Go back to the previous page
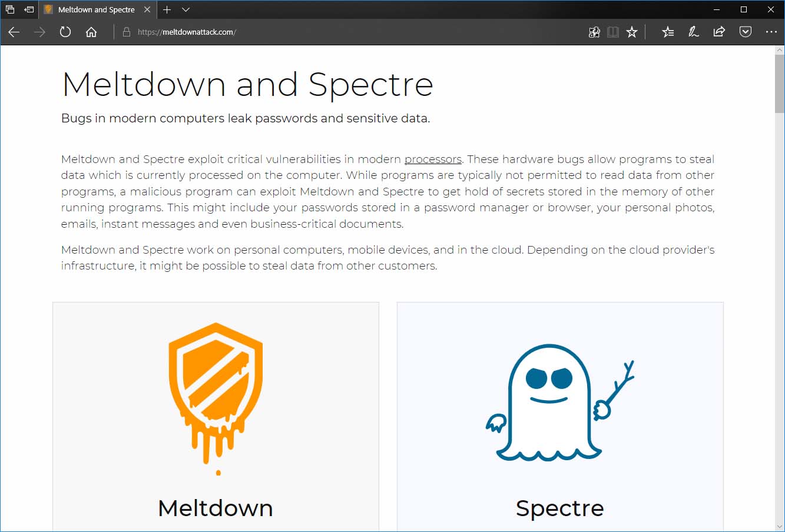The width and height of the screenshot is (785, 532). [14, 32]
